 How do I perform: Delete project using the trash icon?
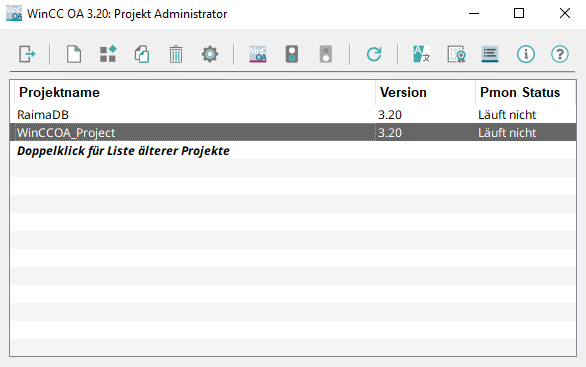[176, 54]
